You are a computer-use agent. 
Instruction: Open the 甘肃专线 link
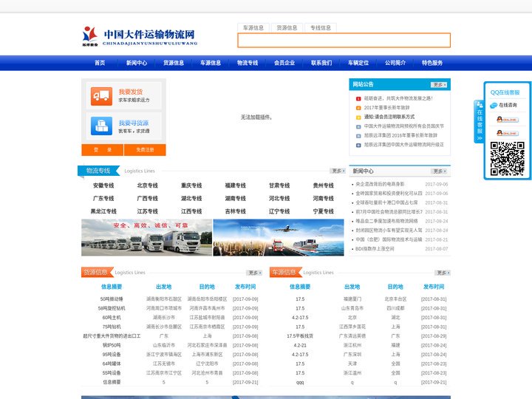279,185
